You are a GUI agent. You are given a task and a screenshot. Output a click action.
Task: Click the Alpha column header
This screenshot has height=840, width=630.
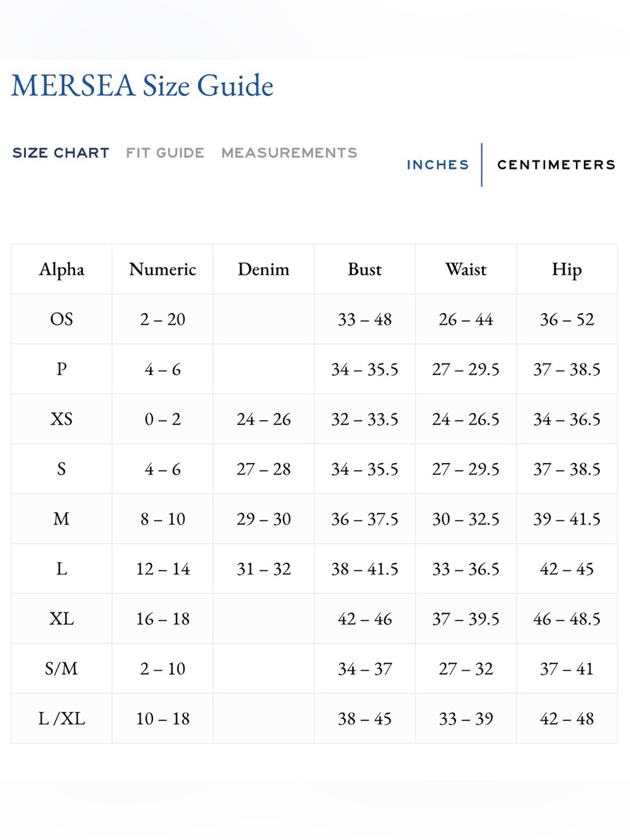[62, 269]
